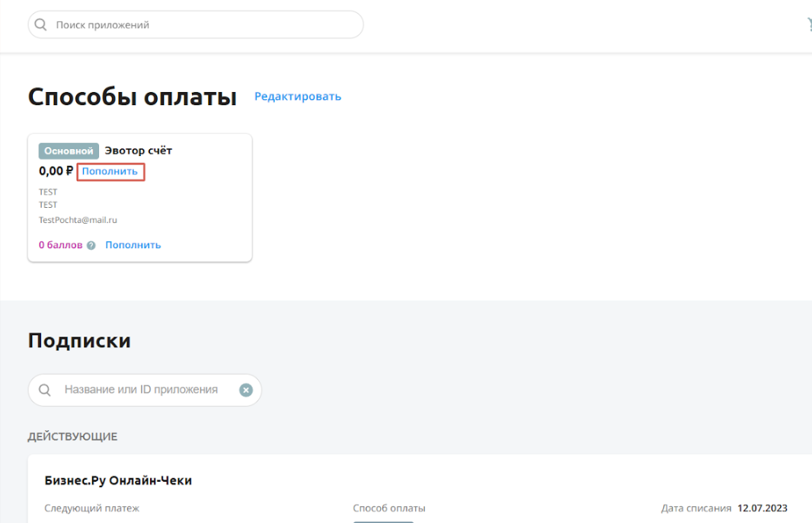Select the «Основной» badge on the card

69,151
